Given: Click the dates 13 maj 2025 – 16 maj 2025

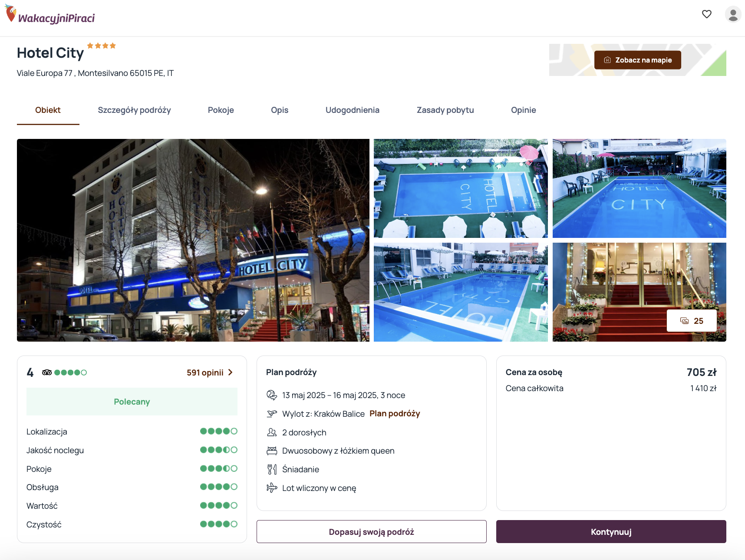Looking at the screenshot, I should pyautogui.click(x=343, y=395).
